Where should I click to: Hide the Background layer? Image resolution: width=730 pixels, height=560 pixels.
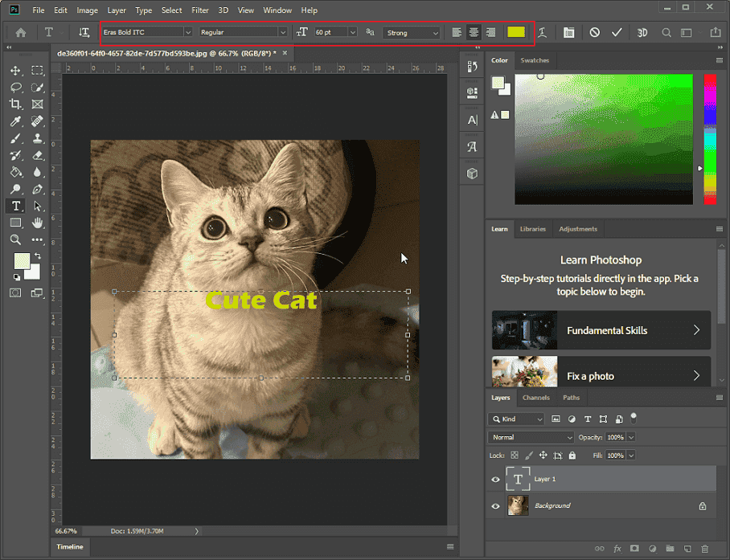coord(496,505)
